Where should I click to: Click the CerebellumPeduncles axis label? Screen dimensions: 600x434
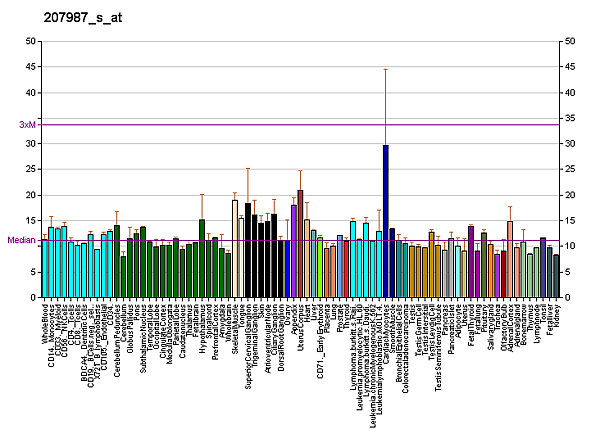117,343
